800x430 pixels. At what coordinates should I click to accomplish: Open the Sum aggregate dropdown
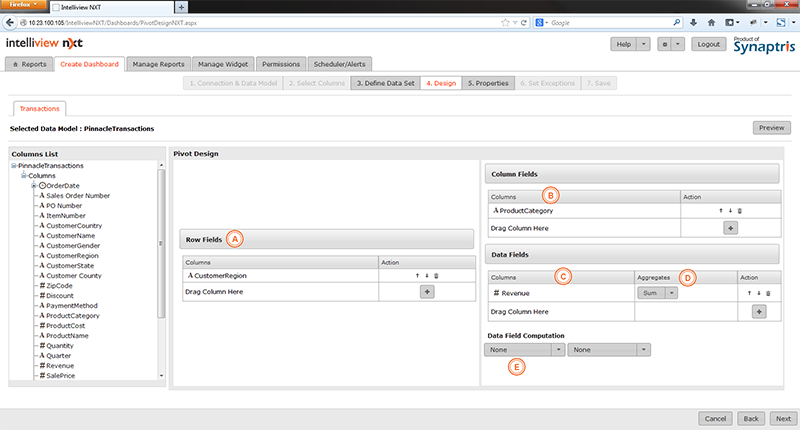(657, 293)
